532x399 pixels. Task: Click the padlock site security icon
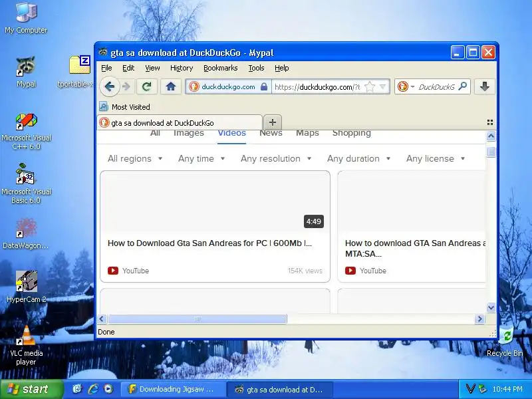264,87
